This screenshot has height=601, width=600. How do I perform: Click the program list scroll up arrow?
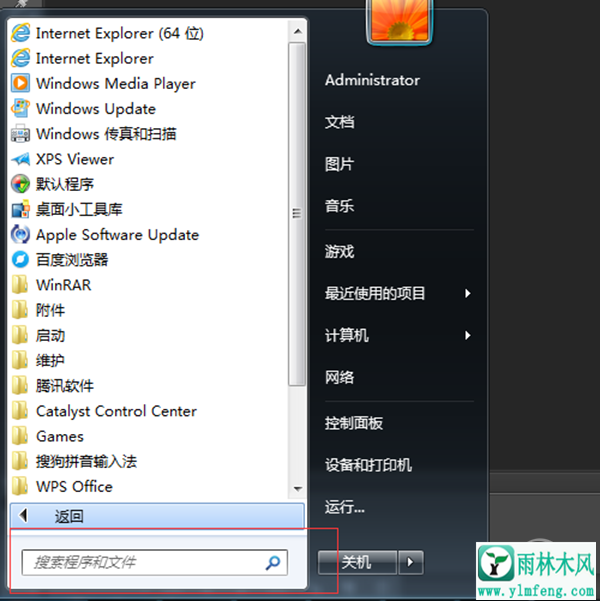[298, 31]
